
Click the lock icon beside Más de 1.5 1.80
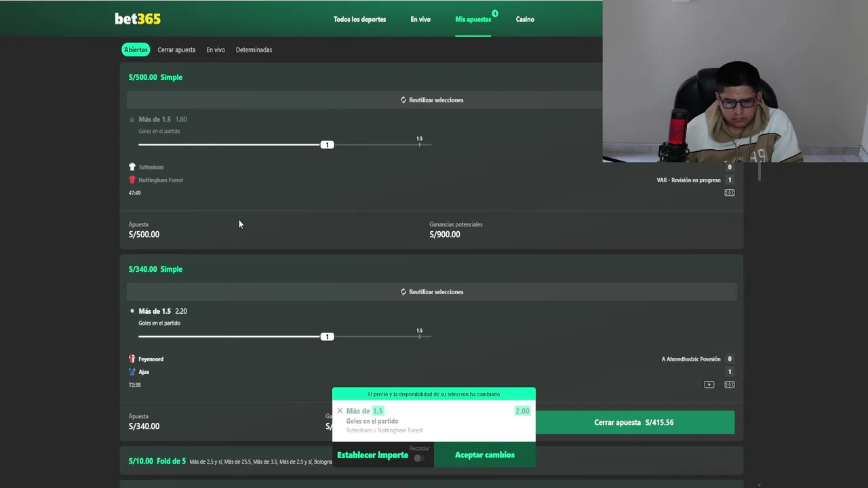[x=132, y=119]
